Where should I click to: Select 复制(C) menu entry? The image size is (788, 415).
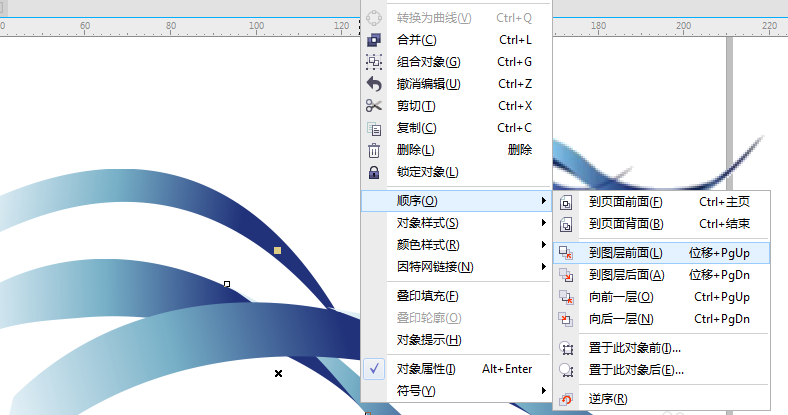click(x=456, y=128)
